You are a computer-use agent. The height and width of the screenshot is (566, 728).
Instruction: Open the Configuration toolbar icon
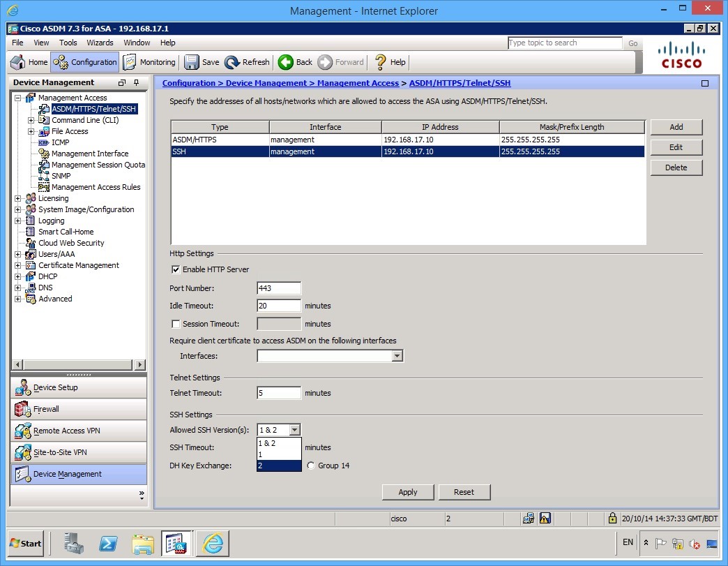(84, 61)
